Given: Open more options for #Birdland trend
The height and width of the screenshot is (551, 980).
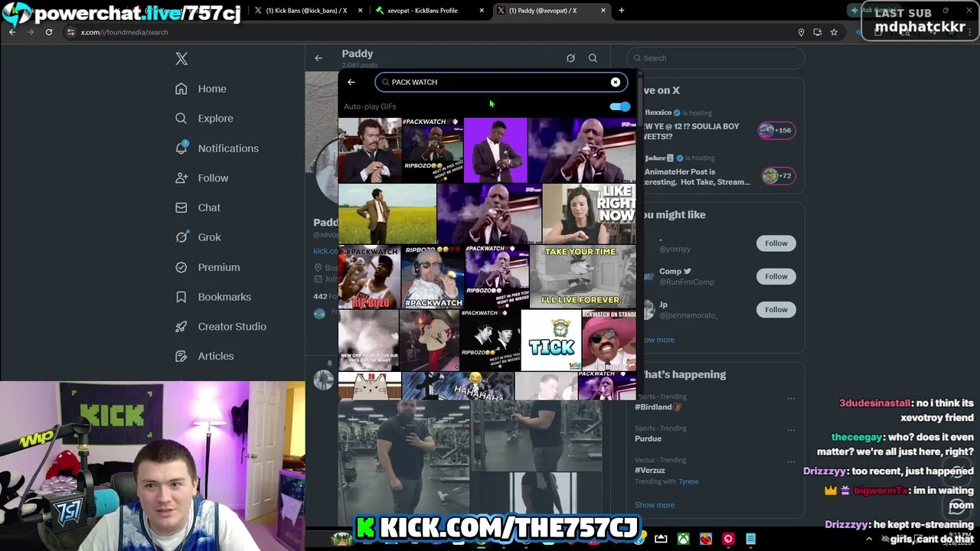Looking at the screenshot, I should pyautogui.click(x=791, y=399).
